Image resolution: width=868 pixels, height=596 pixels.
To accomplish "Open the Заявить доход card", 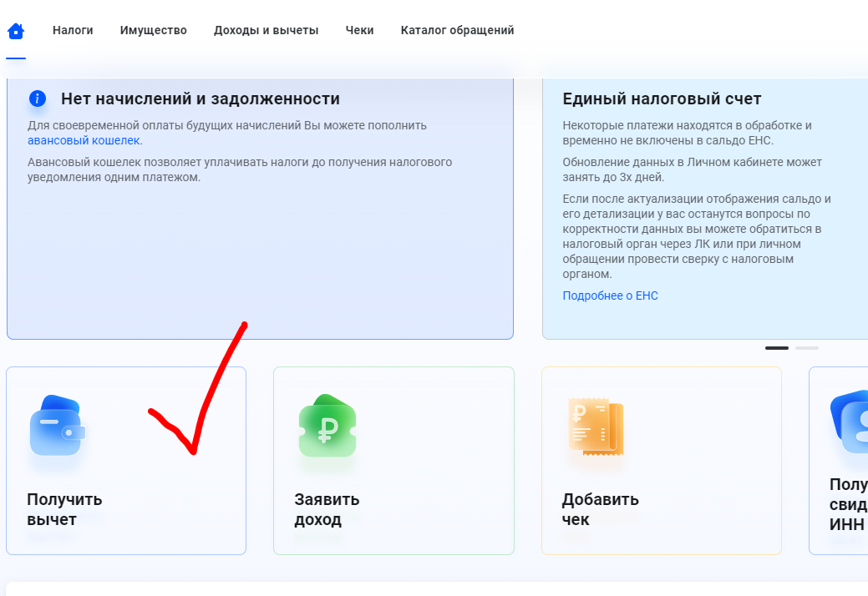I will (393, 461).
